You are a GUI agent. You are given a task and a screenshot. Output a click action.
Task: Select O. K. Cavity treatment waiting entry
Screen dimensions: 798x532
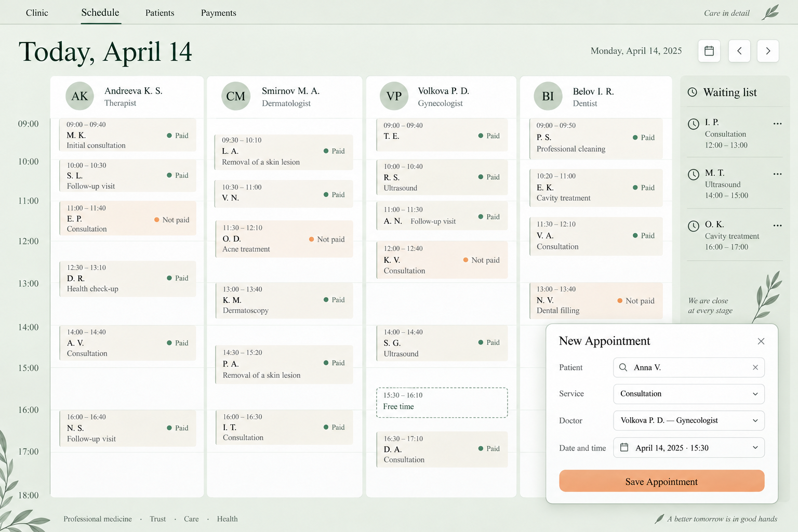click(735, 235)
